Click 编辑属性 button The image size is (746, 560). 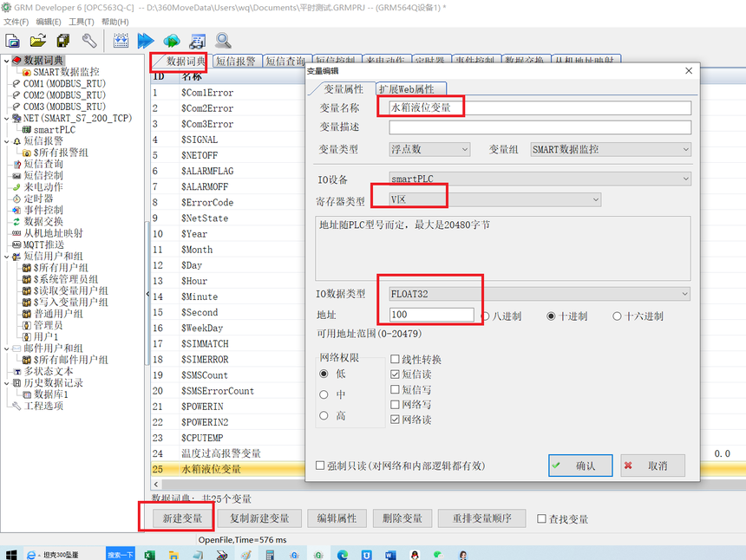pos(337,518)
